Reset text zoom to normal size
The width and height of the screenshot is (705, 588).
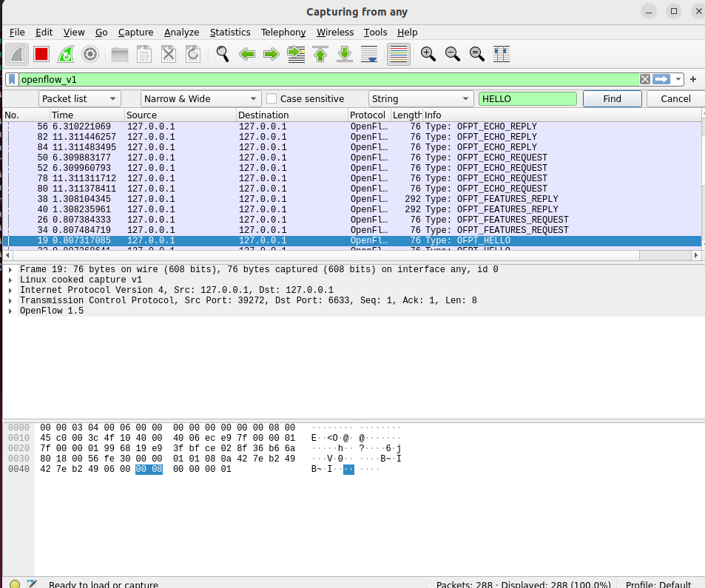pyautogui.click(x=476, y=55)
